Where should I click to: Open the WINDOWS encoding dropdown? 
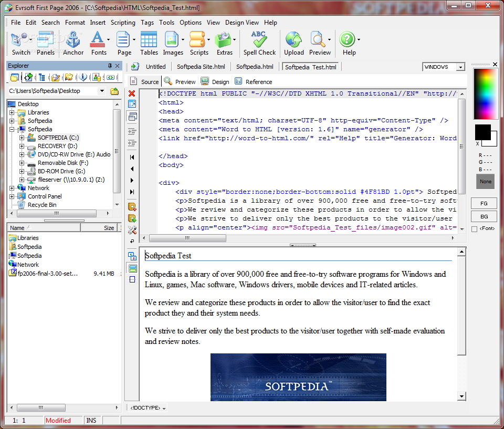460,67
